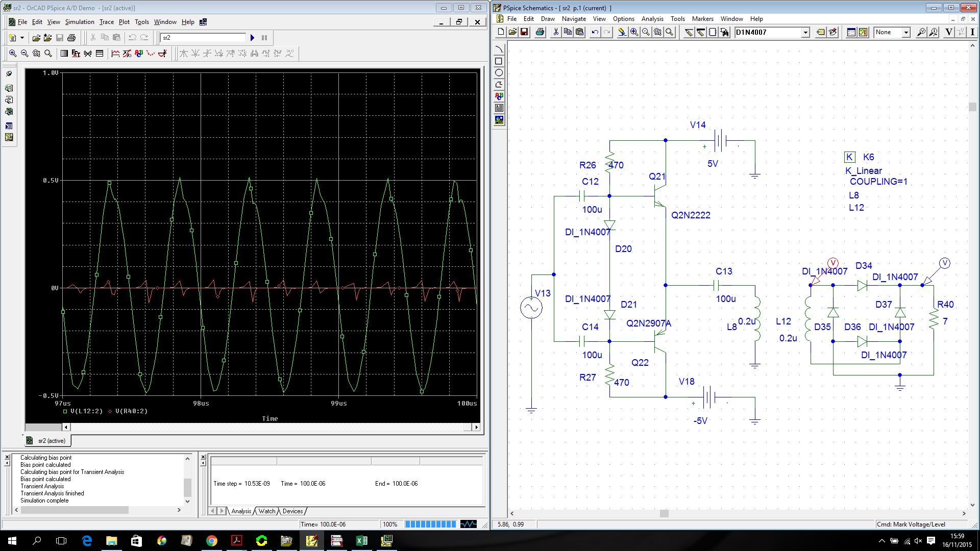
Task: Select Draw Arc tool in Schematics sidebar
Action: point(499,49)
